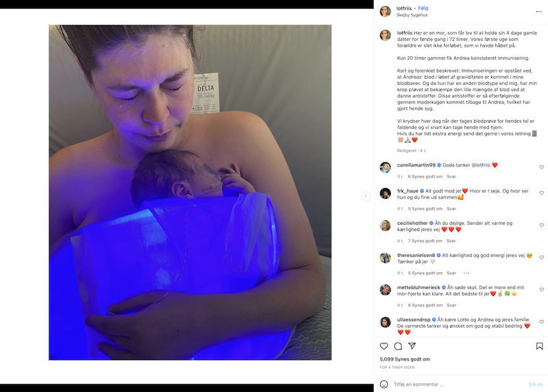The width and height of the screenshot is (548, 392).
Task: Like camillamartin99's comment
Action: click(541, 167)
